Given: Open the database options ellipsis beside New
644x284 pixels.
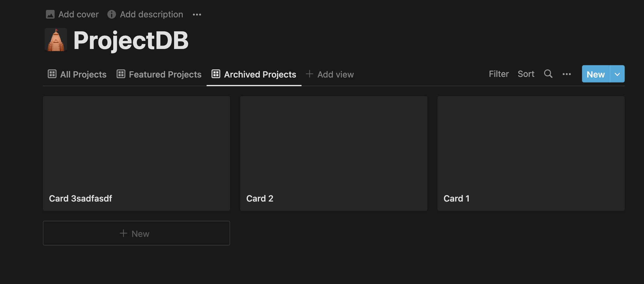Looking at the screenshot, I should (x=567, y=74).
